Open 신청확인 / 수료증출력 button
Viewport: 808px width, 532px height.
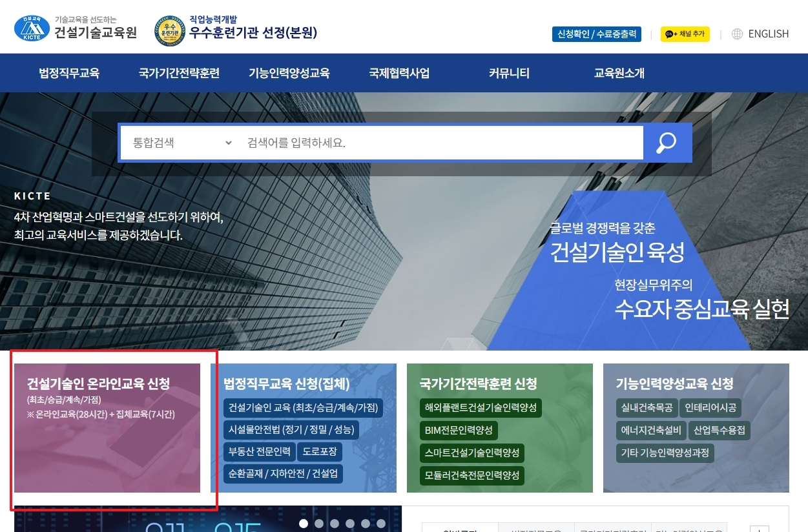pos(597,34)
